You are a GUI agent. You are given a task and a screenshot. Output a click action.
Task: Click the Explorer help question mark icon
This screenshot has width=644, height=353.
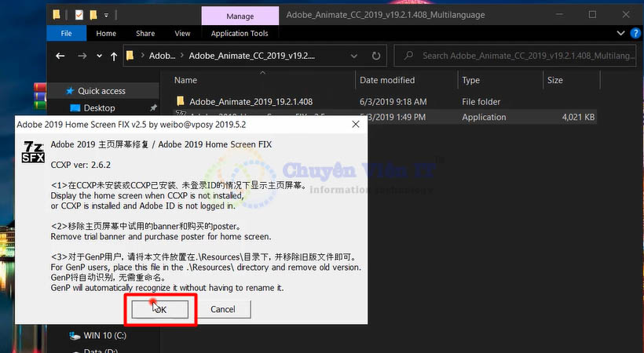pyautogui.click(x=632, y=34)
